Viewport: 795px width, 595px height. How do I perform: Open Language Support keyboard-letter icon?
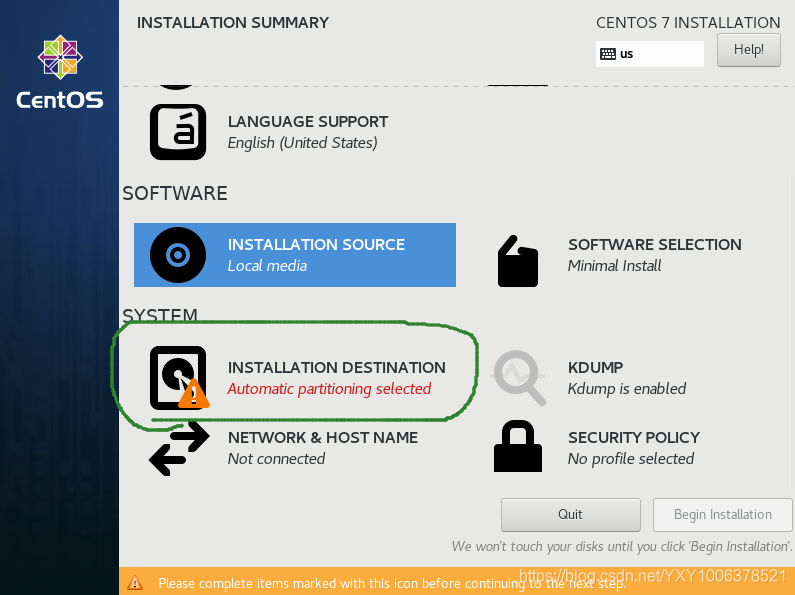[x=178, y=132]
